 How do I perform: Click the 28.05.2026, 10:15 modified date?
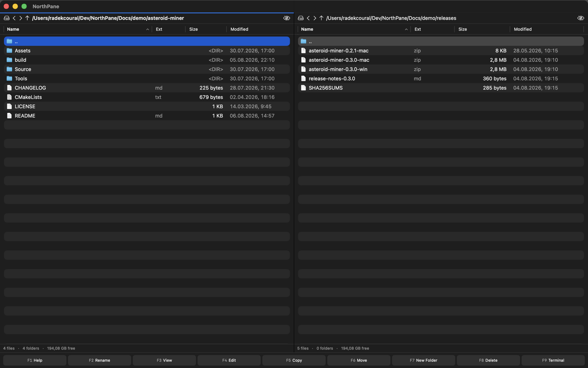coord(535,51)
